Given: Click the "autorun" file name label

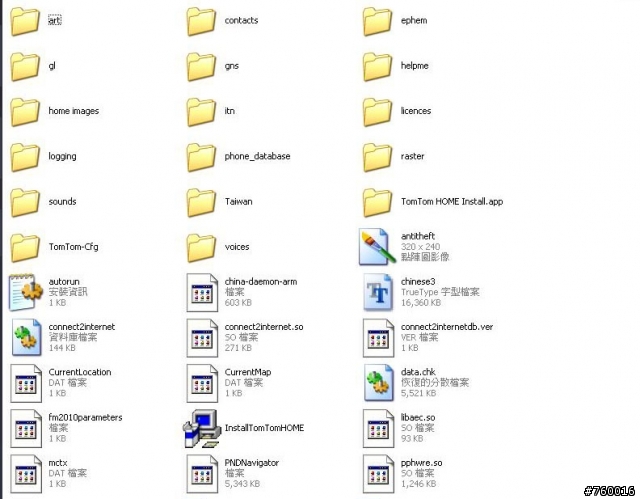Looking at the screenshot, I should point(64,282).
